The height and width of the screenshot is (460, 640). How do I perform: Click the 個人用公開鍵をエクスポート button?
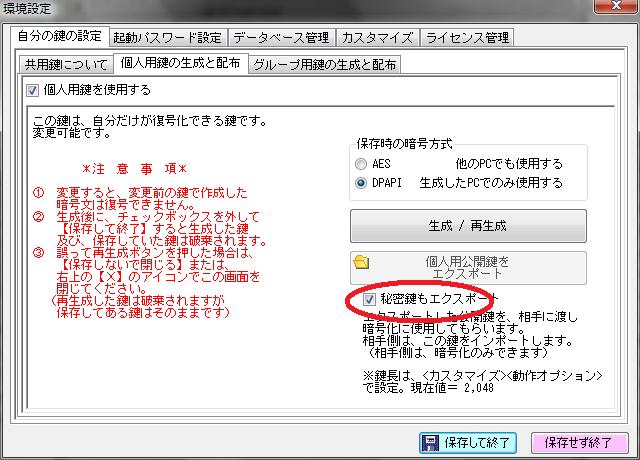468,268
